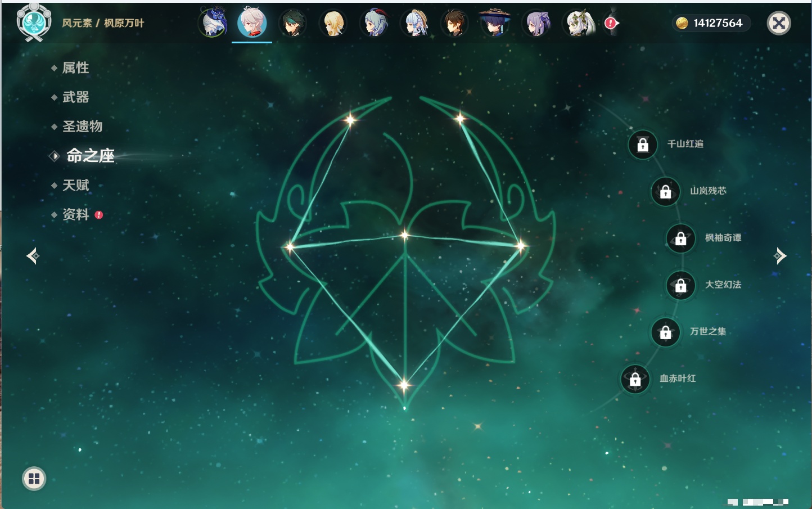
Task: Go to the previous character arrow
Action: (33, 256)
